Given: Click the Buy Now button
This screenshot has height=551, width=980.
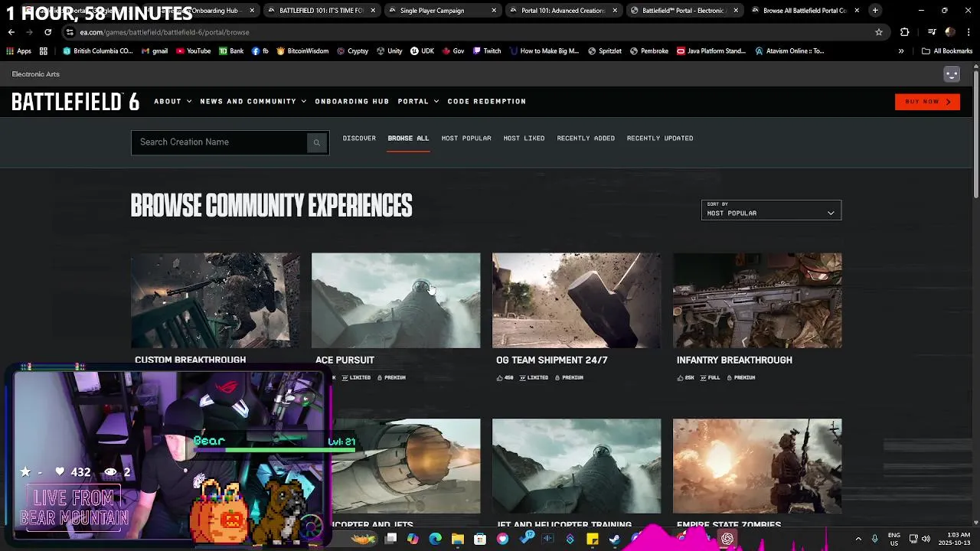Looking at the screenshot, I should click(x=927, y=102).
